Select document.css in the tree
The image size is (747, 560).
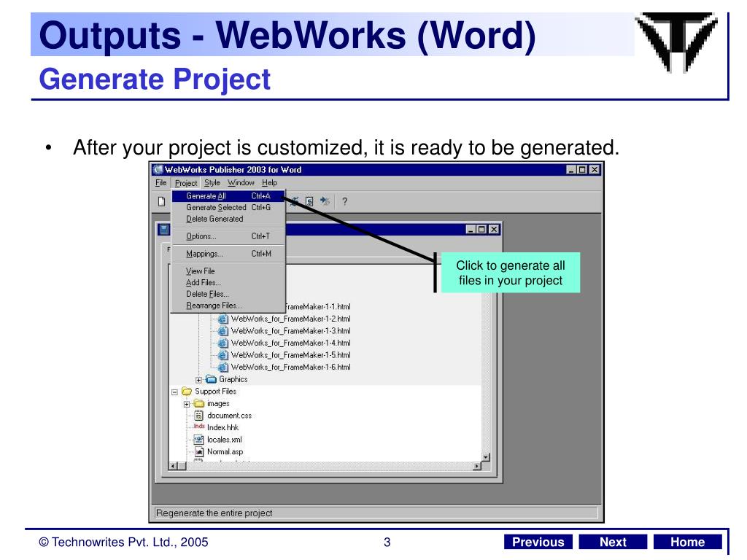[229, 415]
